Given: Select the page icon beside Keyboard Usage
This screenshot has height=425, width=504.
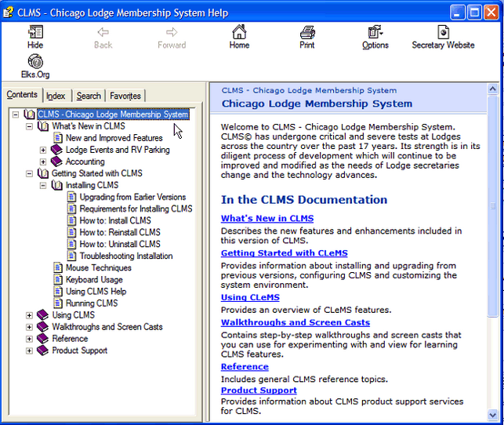Looking at the screenshot, I should coord(57,280).
